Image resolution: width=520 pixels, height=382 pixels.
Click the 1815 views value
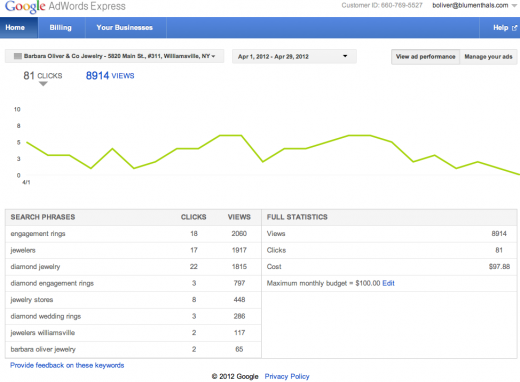tap(239, 267)
